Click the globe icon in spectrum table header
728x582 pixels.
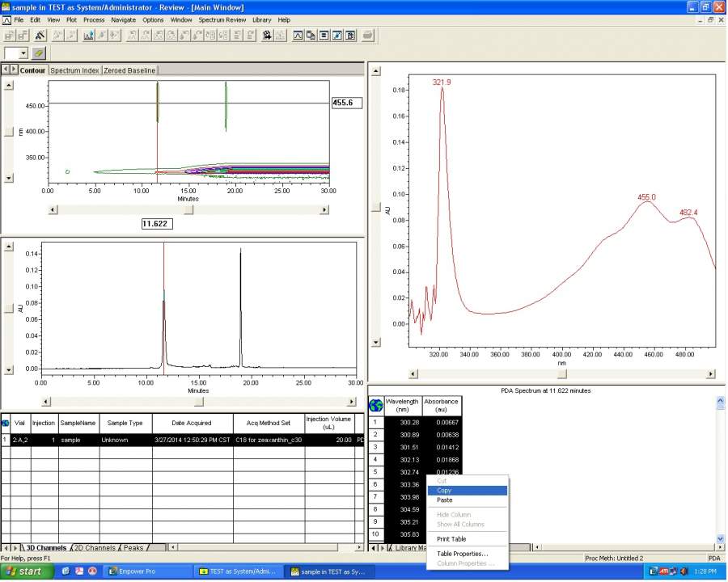tap(375, 406)
